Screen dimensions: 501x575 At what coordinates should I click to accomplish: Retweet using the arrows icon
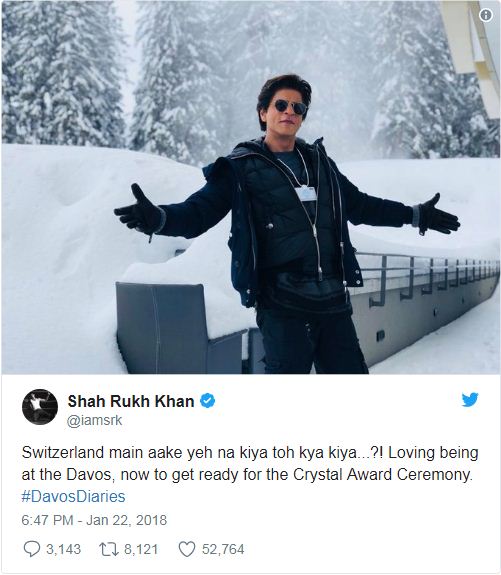tap(109, 549)
